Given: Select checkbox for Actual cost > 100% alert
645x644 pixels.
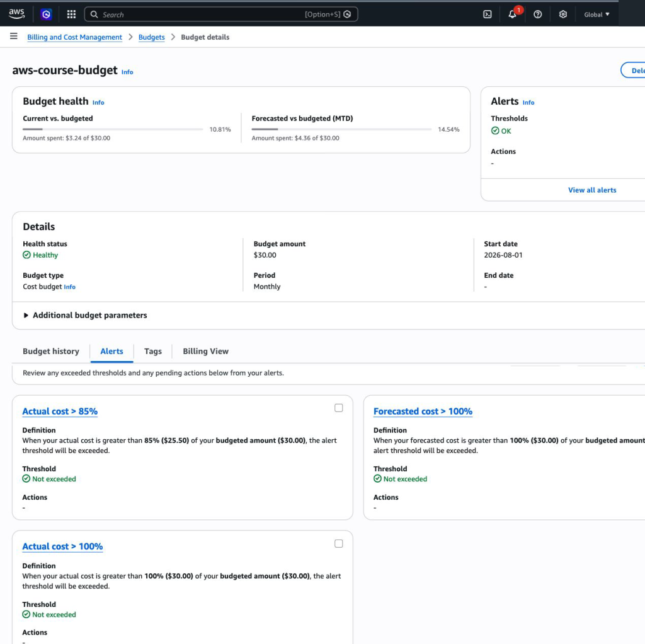Looking at the screenshot, I should point(338,544).
